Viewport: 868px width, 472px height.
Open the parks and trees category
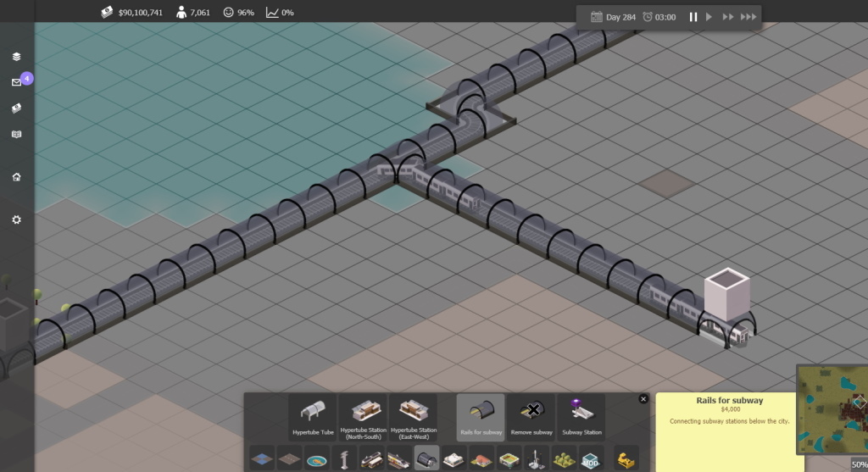[x=563, y=459]
